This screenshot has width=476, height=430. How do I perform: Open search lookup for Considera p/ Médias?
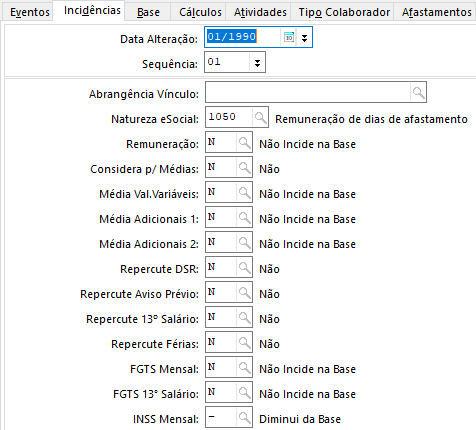(x=244, y=167)
